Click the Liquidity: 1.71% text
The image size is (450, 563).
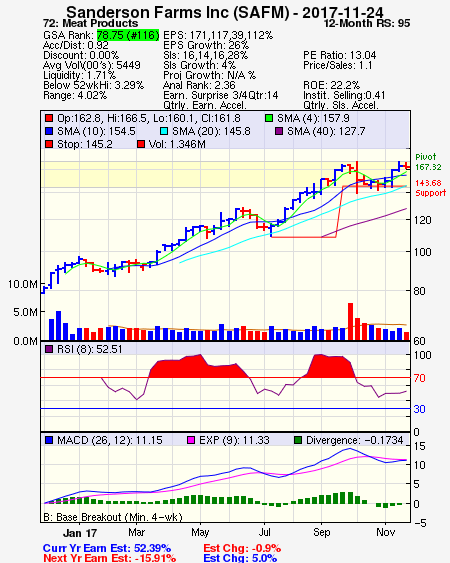(79, 75)
